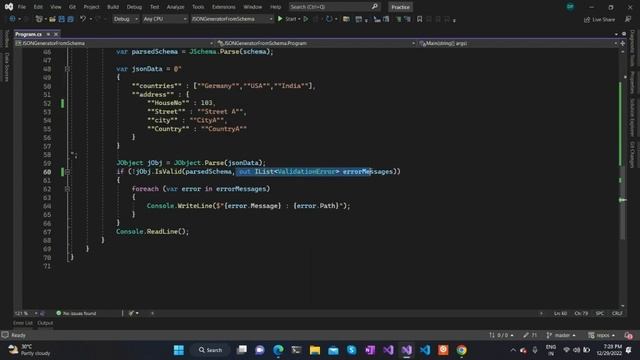This screenshot has height=360, width=640.
Task: Open the master branch dropdown
Action: point(561,335)
